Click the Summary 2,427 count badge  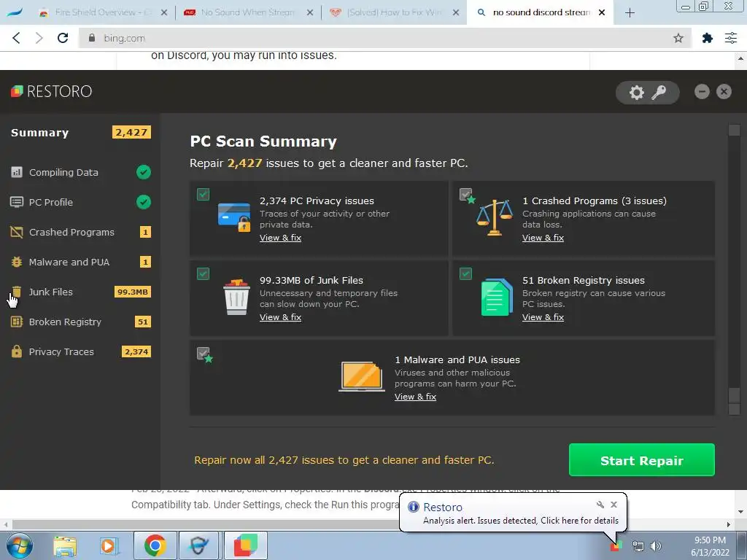[131, 133]
